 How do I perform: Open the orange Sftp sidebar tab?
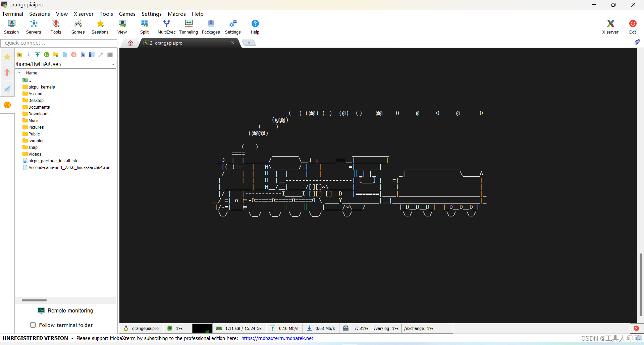[x=7, y=105]
